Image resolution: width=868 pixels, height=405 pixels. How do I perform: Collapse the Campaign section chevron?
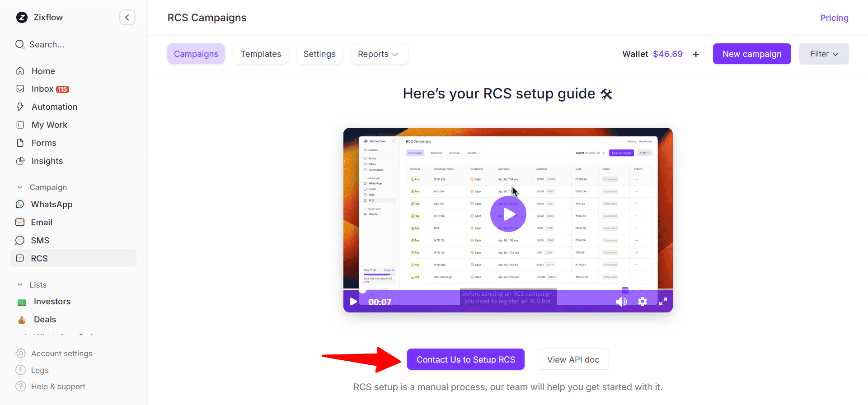tap(20, 187)
